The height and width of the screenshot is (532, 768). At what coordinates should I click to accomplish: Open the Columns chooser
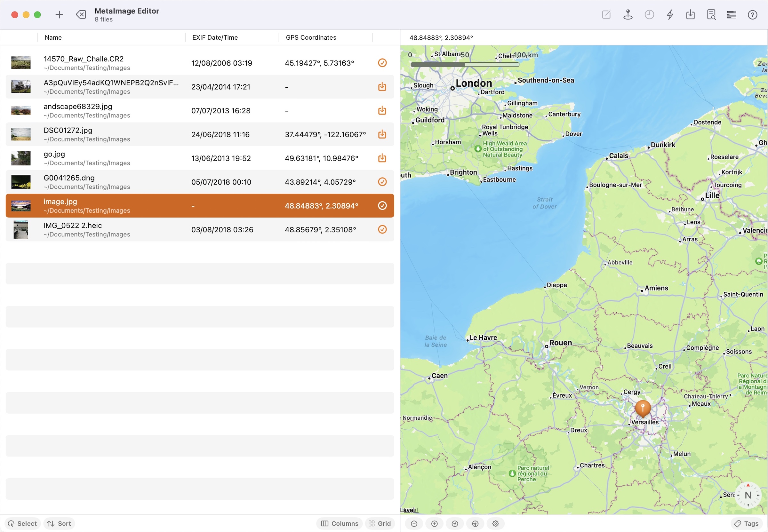[x=339, y=523]
